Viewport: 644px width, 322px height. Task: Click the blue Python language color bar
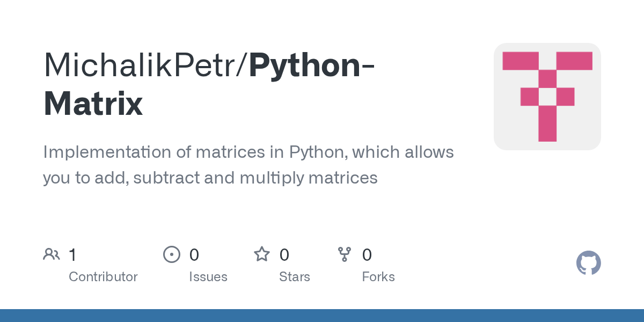coord(322,316)
